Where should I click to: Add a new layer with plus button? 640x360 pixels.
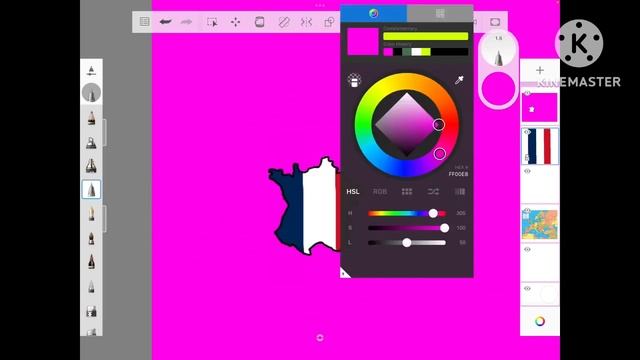coord(540,70)
